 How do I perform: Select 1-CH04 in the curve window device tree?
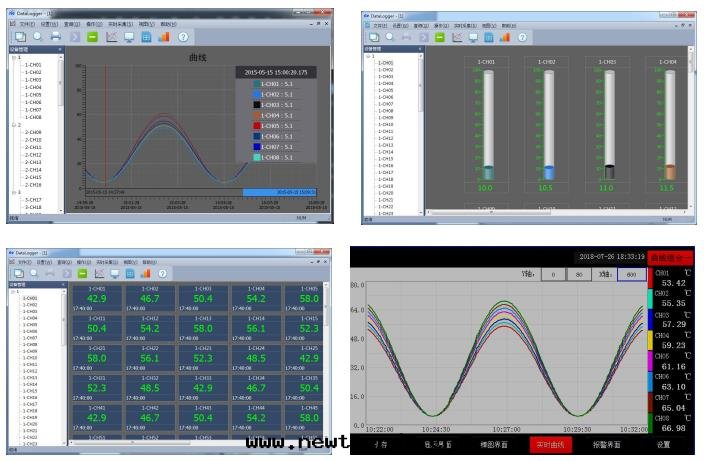33,88
